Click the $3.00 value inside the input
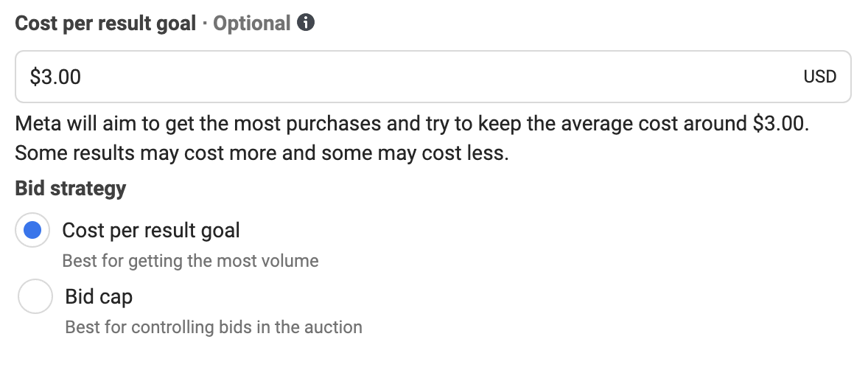Screen dimensions: 868x370 point(55,77)
